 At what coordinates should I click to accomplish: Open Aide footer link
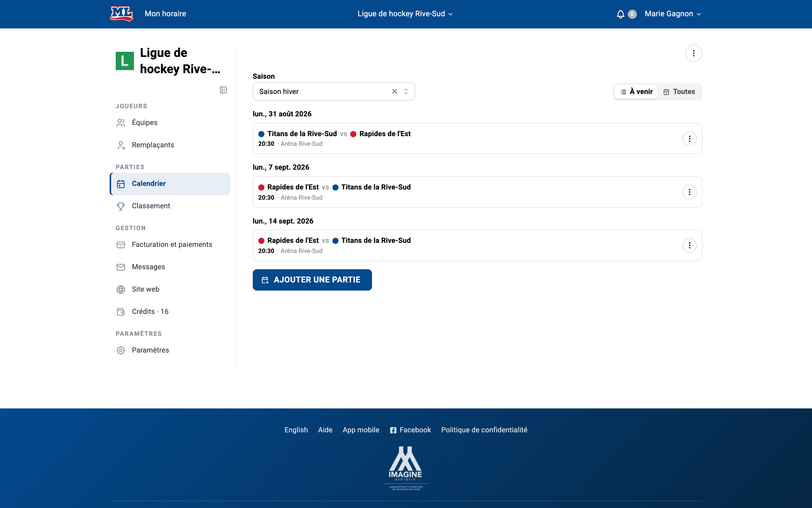tap(325, 430)
